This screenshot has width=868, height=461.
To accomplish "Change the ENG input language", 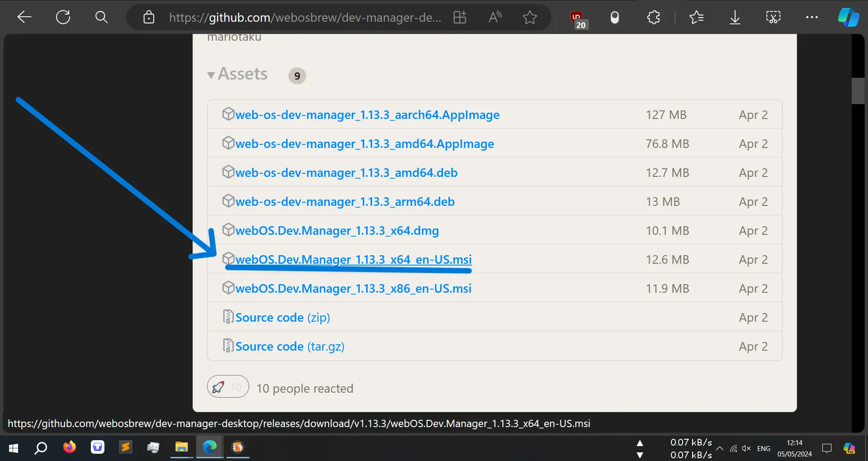I will click(764, 448).
